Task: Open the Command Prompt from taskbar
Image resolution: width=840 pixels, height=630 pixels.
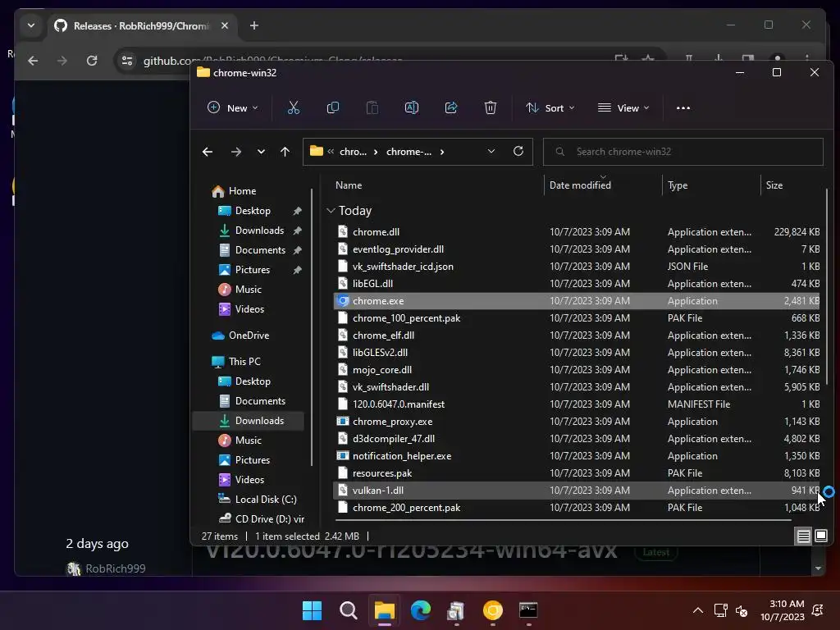Action: 529,610
